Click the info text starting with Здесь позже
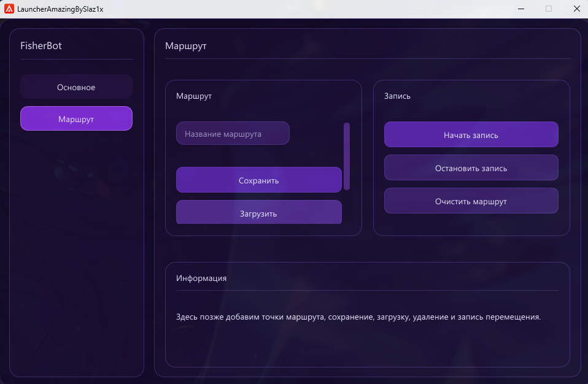 (x=358, y=317)
